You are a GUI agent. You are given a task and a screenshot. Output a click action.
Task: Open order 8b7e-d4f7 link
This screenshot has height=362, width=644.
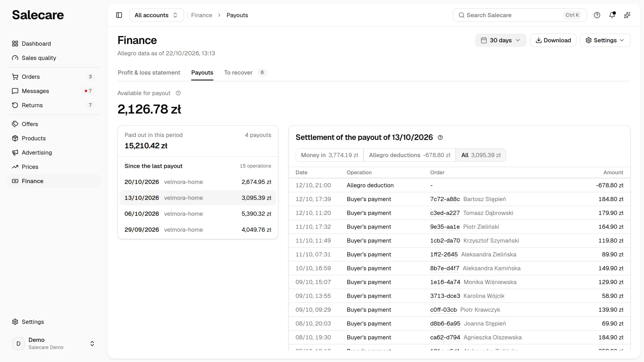445,268
